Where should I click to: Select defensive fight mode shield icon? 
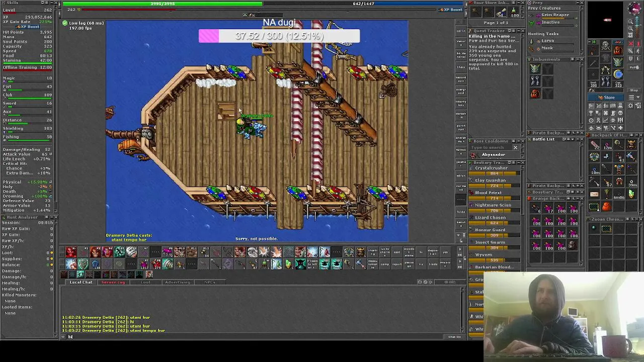pos(630,59)
